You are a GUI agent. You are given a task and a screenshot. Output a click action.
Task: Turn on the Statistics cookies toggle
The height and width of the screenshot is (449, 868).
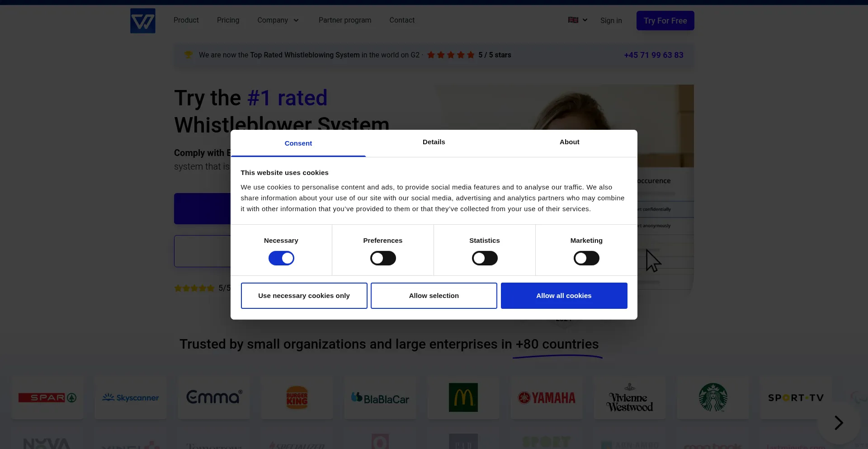(x=484, y=258)
